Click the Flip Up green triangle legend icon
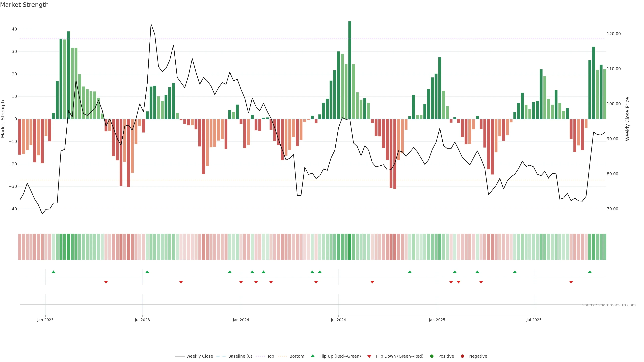Image resolution: width=644 pixels, height=362 pixels. click(312, 356)
